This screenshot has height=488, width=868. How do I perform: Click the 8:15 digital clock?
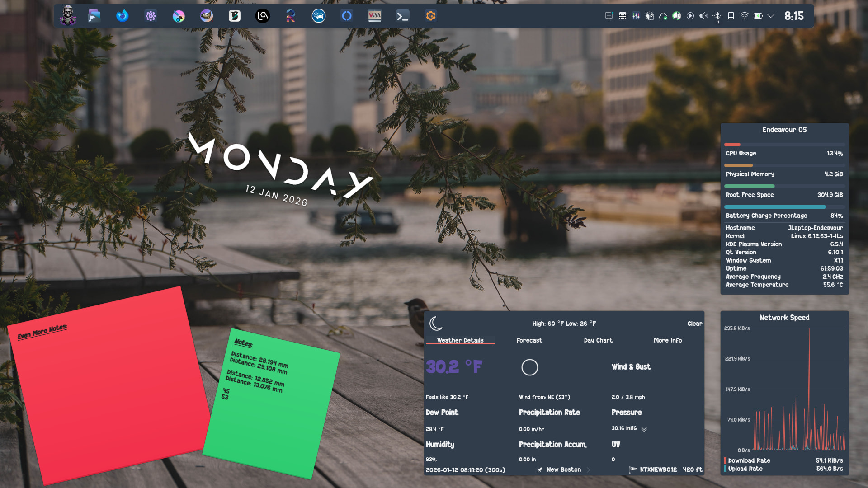pos(794,16)
